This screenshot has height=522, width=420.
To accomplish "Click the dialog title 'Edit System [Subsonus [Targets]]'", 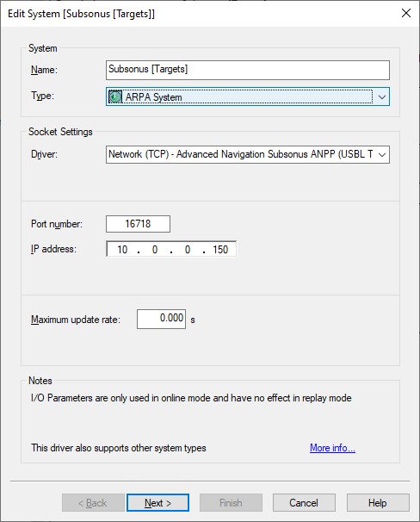I will click(x=81, y=14).
